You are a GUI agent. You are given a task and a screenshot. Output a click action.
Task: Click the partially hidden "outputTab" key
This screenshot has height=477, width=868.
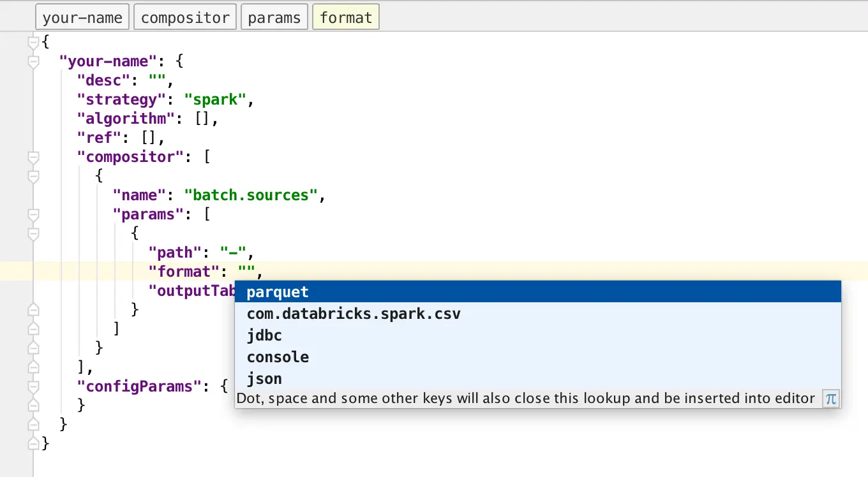point(192,291)
